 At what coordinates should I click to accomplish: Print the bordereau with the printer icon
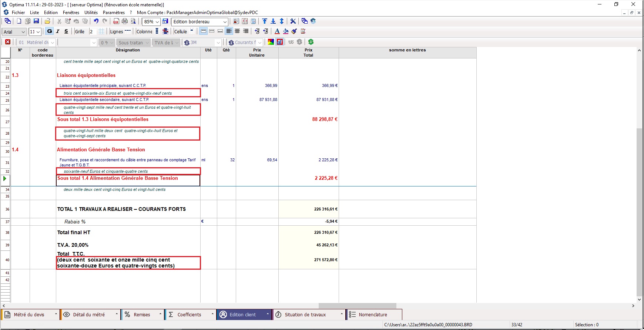(125, 21)
